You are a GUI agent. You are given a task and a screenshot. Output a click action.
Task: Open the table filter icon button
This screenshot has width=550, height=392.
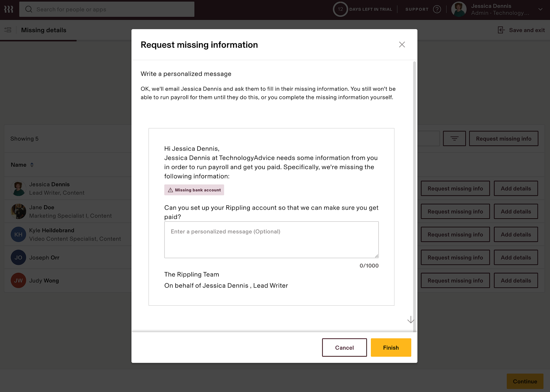[455, 139]
